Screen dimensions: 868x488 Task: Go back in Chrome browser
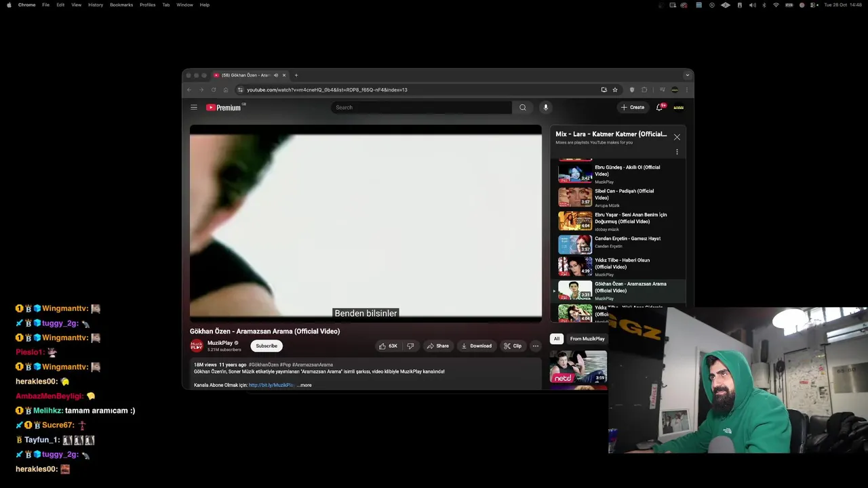click(x=189, y=89)
